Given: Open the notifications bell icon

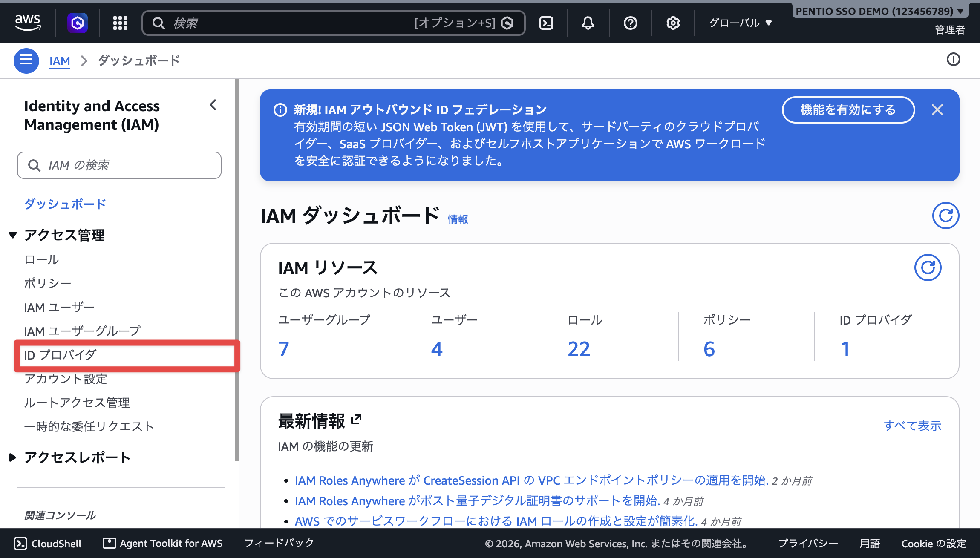Looking at the screenshot, I should 588,23.
